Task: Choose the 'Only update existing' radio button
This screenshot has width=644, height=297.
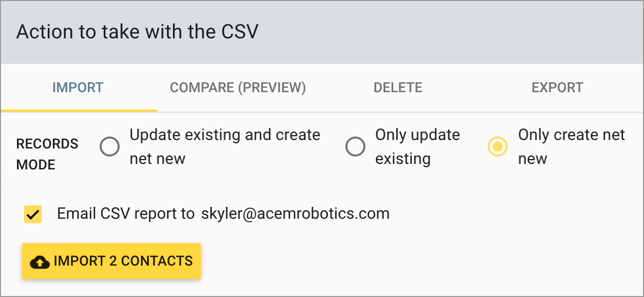Action: 355,147
